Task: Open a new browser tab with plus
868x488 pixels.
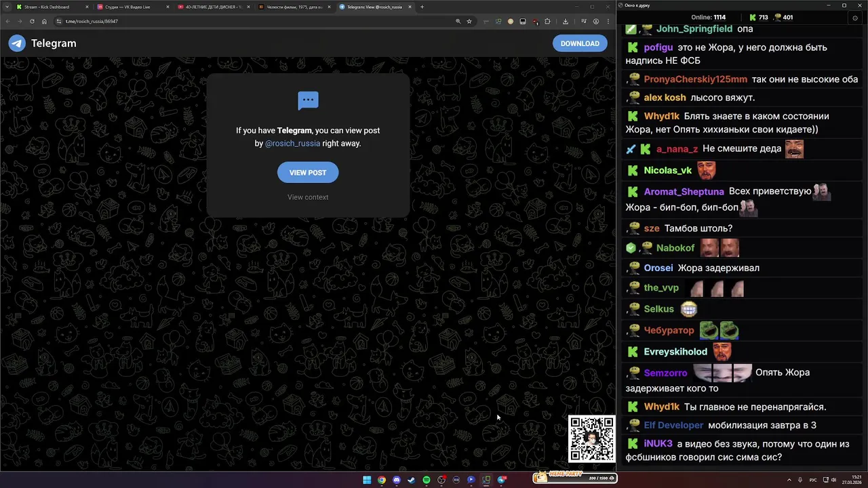Action: pyautogui.click(x=422, y=7)
